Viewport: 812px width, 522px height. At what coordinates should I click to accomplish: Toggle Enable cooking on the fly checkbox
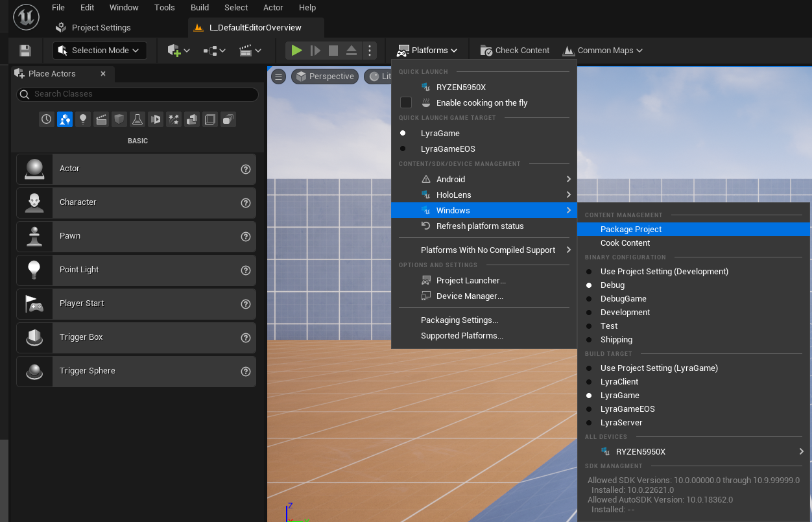(406, 102)
